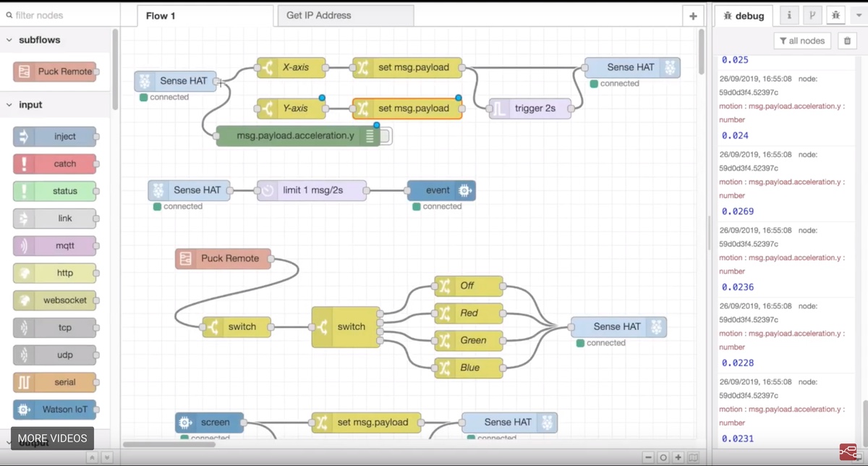The height and width of the screenshot is (466, 868).
Task: Click the zoom out minus icon
Action: tap(648, 457)
